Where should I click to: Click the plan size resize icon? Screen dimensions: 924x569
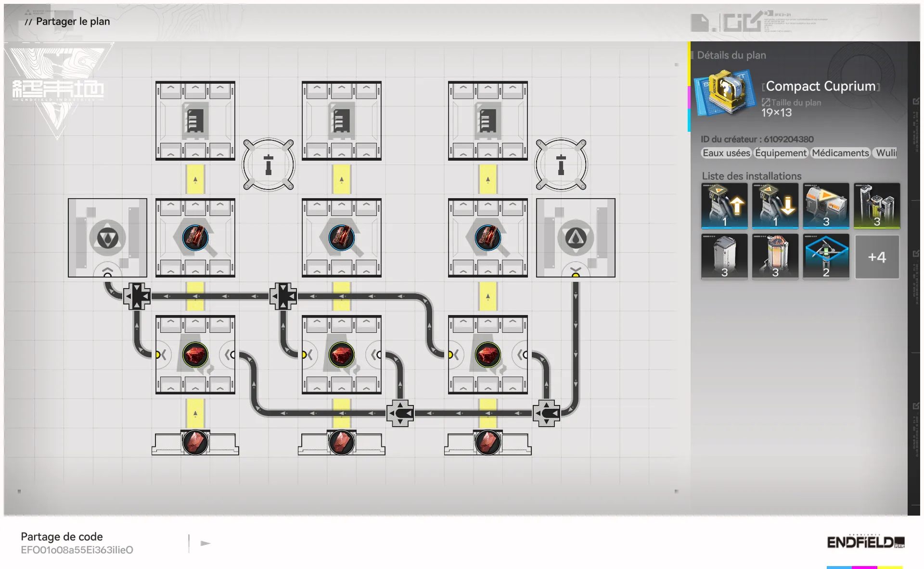pos(766,102)
